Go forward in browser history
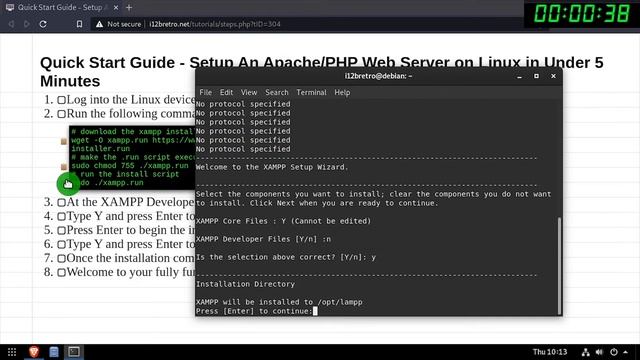Viewport: 640px width, 360px height. pos(27,24)
